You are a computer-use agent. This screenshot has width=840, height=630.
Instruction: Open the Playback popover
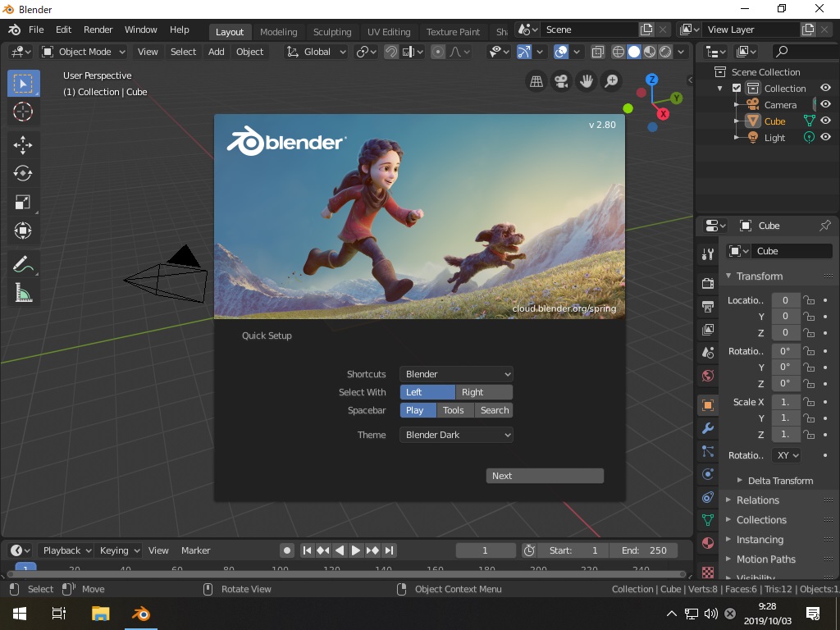pyautogui.click(x=66, y=550)
